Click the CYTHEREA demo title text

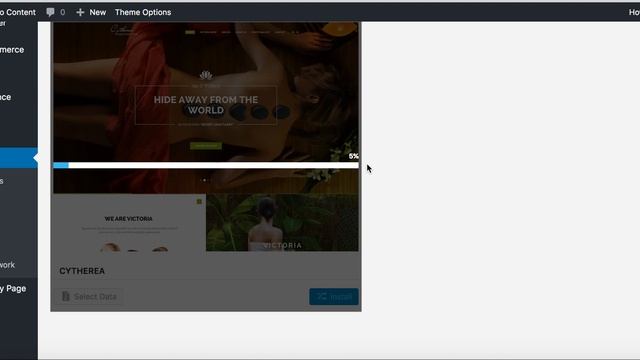(x=82, y=271)
